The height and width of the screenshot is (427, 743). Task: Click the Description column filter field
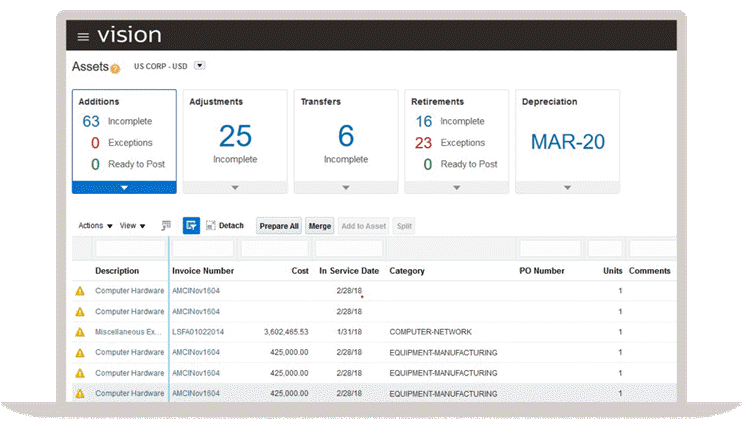130,249
